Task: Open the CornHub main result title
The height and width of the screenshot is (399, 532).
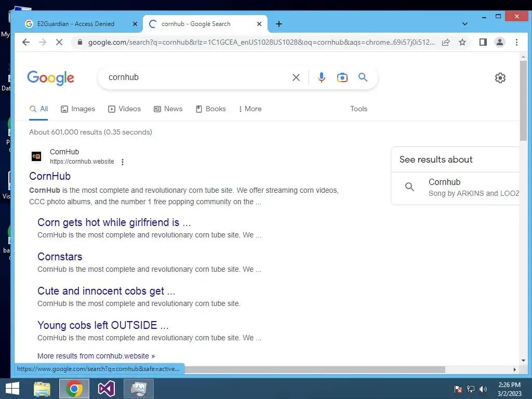Action: pos(50,176)
